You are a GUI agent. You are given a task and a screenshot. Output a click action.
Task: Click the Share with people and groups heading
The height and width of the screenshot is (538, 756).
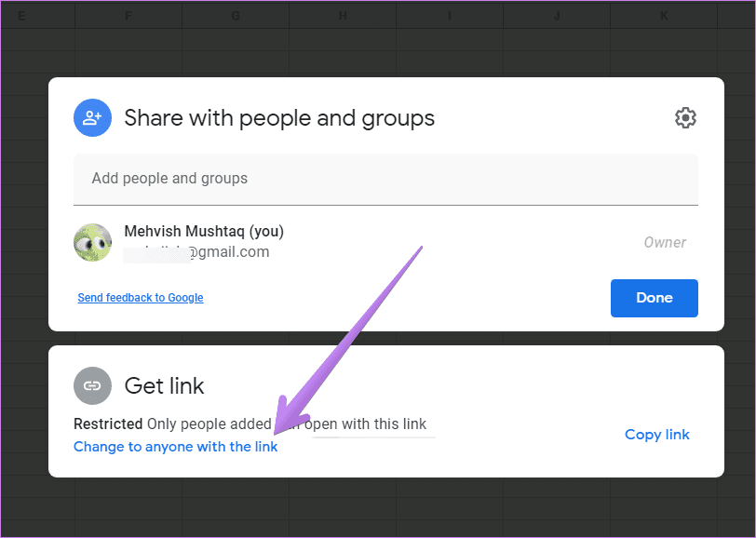[279, 118]
